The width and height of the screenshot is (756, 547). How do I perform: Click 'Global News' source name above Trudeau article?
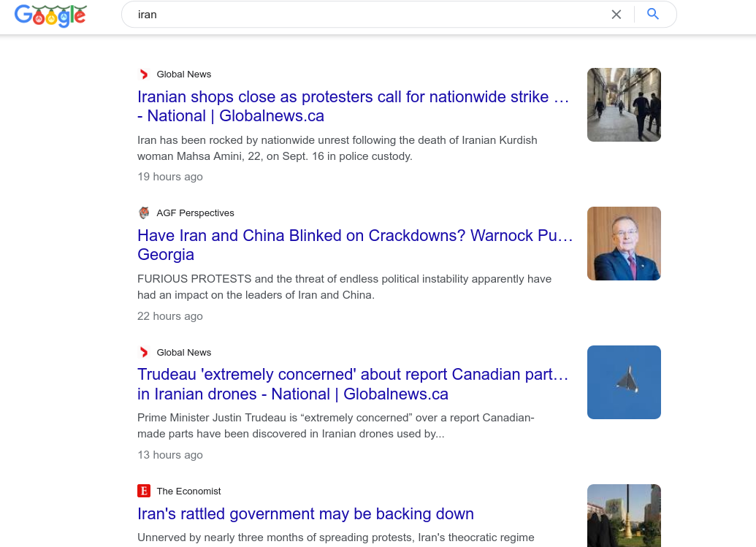pyautogui.click(x=183, y=352)
